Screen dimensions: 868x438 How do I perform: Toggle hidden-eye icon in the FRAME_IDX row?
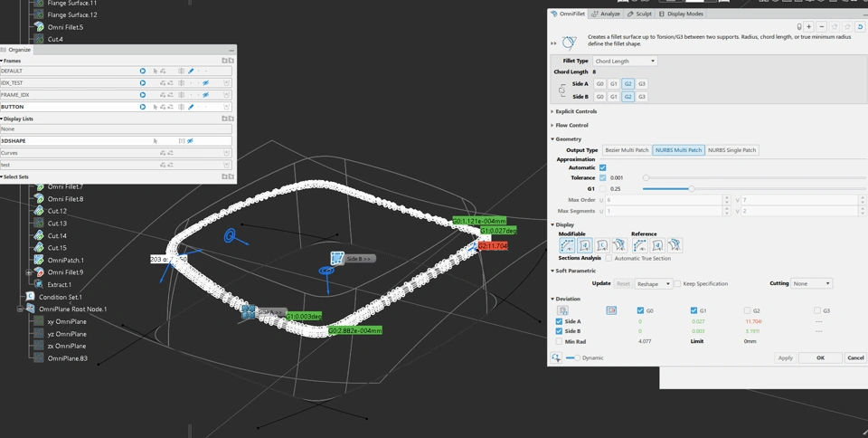click(205, 95)
